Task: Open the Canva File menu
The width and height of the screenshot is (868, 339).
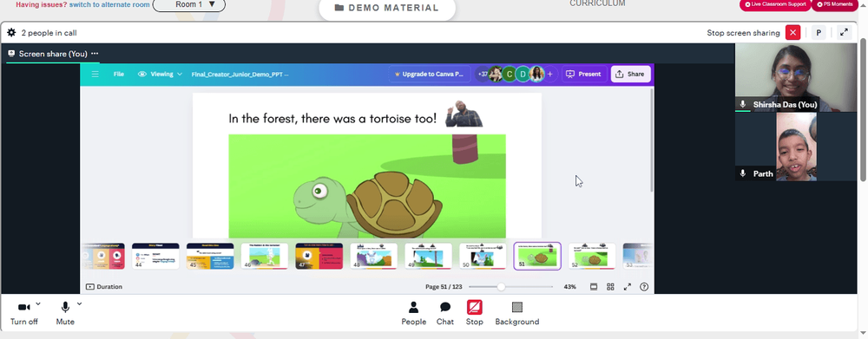Action: (118, 74)
